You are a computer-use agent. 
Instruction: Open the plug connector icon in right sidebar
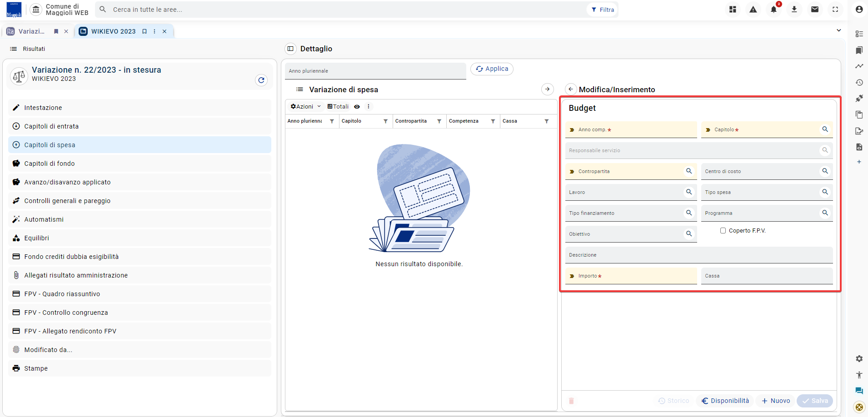(859, 99)
